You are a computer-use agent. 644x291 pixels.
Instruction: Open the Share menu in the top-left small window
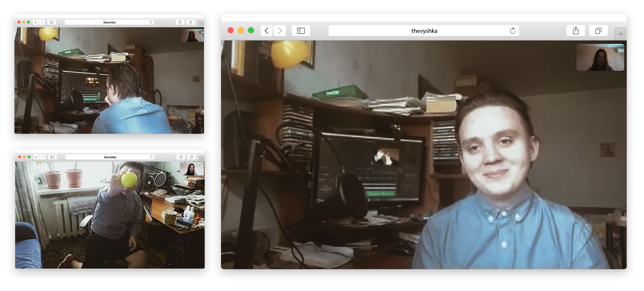tap(180, 22)
